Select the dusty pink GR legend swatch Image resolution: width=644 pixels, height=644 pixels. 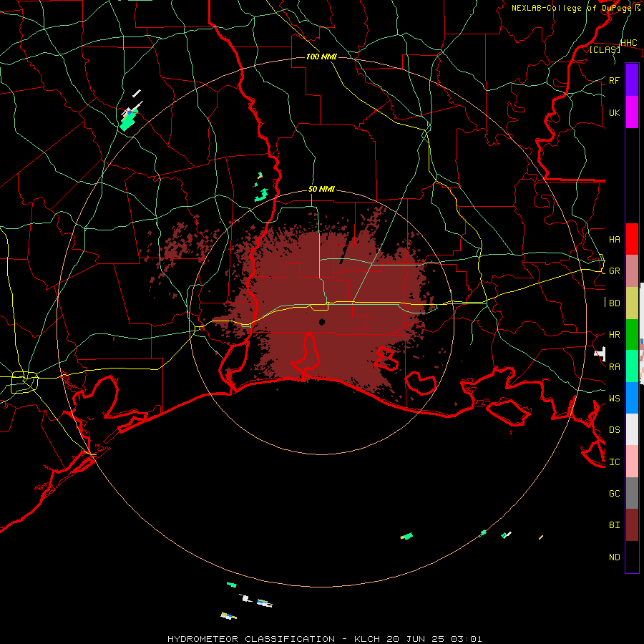(632, 271)
